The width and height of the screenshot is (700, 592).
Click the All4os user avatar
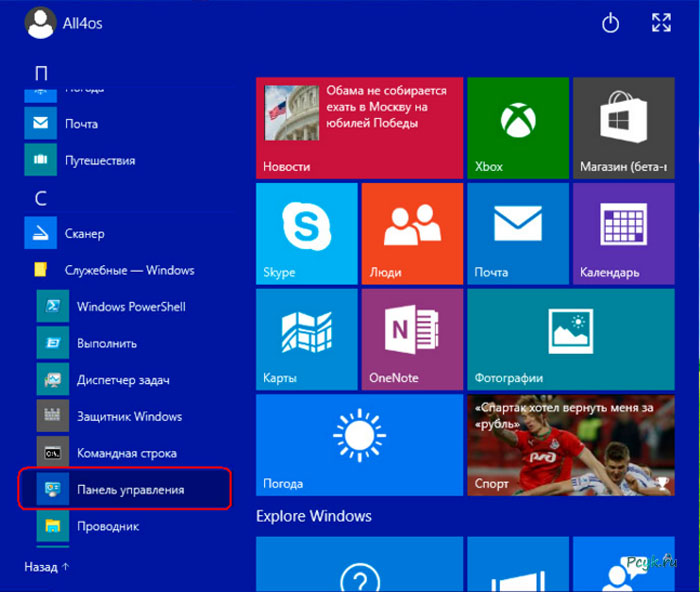click(x=40, y=23)
